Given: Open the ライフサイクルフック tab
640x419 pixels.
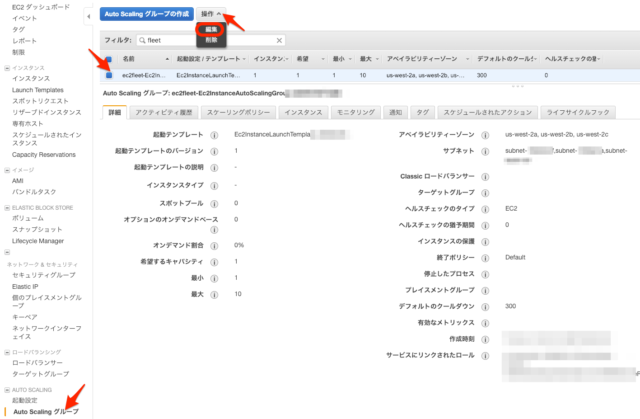Looking at the screenshot, I should (578, 112).
